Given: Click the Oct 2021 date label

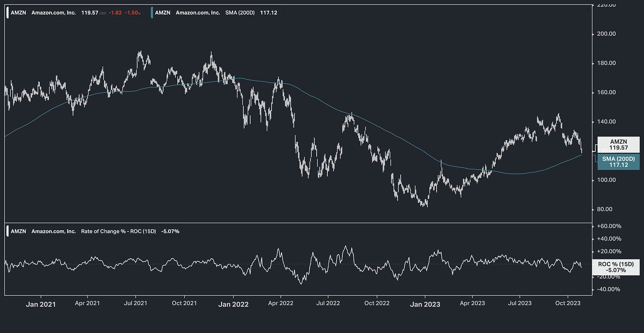Looking at the screenshot, I should coord(184,304).
